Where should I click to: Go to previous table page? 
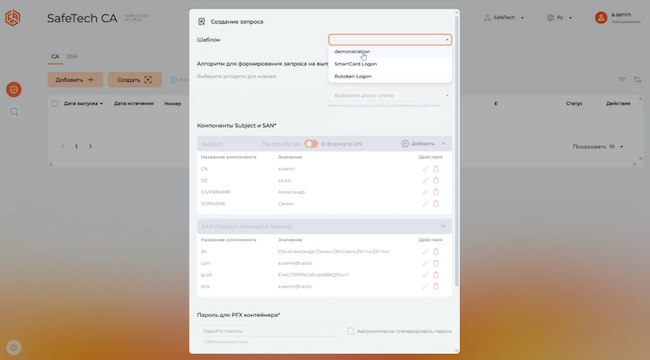coord(63,146)
